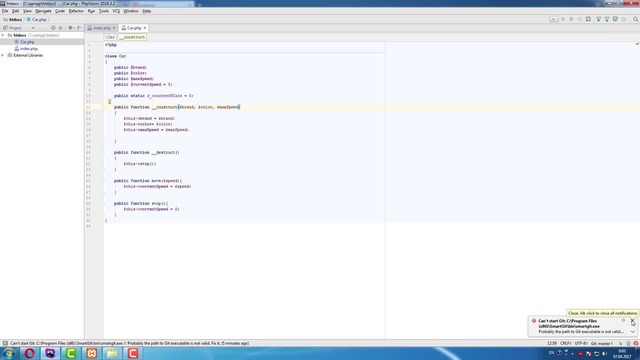Viewport: 640px width, 360px height.
Task: Open the Edit menu
Action: tap(16, 11)
